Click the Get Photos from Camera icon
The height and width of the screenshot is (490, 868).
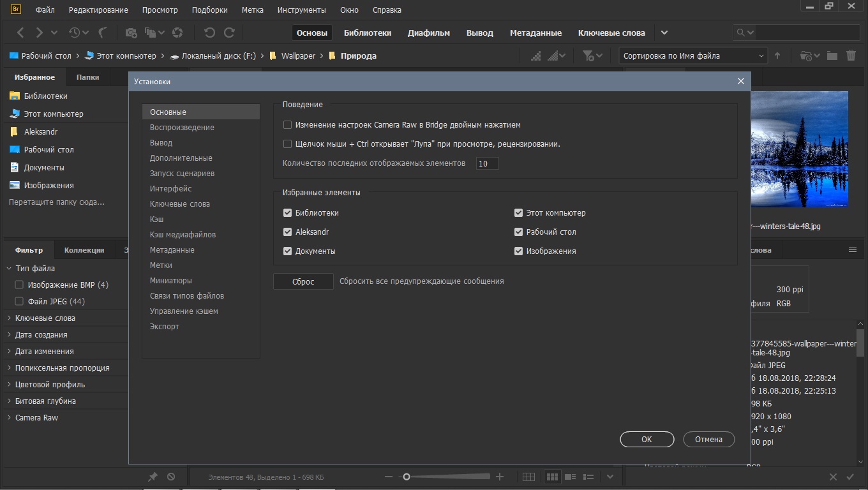[x=131, y=33]
